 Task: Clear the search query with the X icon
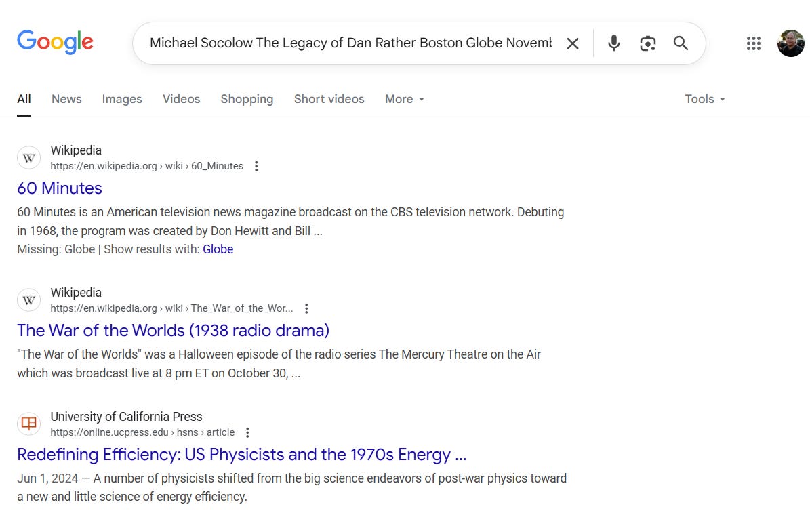point(572,43)
